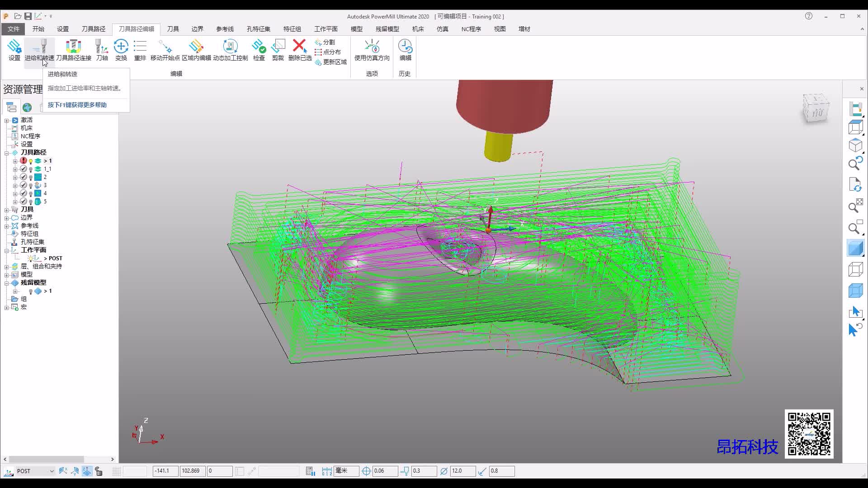Expand the 边界 tree node
Image resolution: width=868 pixels, height=488 pixels.
(x=7, y=218)
